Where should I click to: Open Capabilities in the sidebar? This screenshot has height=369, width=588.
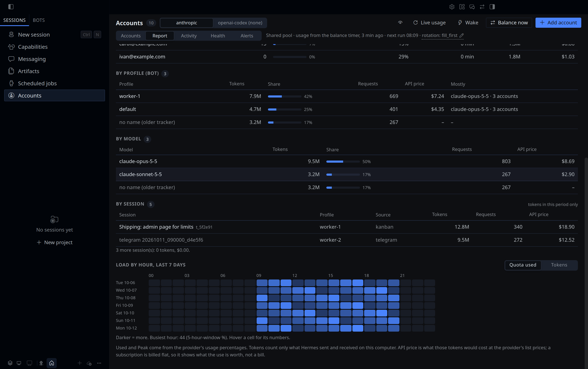click(x=54, y=47)
